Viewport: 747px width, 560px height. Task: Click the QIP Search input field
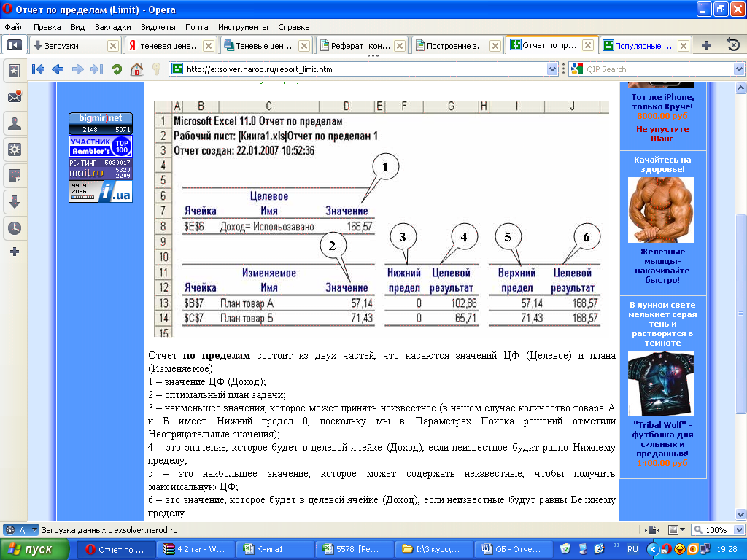659,69
